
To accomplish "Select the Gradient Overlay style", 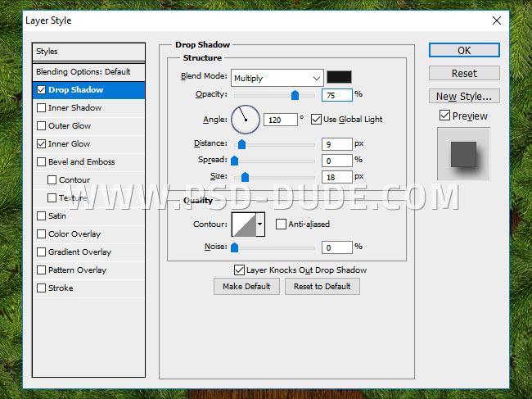I will [79, 252].
